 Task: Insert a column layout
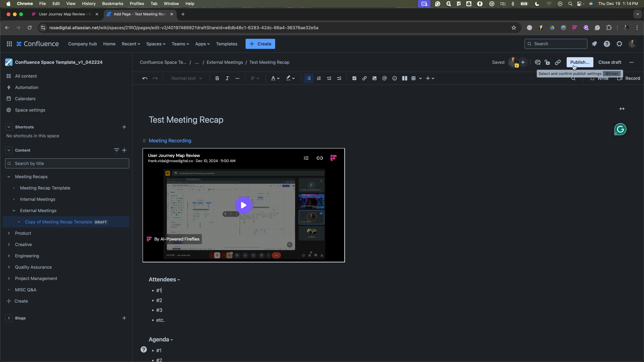coord(405,78)
